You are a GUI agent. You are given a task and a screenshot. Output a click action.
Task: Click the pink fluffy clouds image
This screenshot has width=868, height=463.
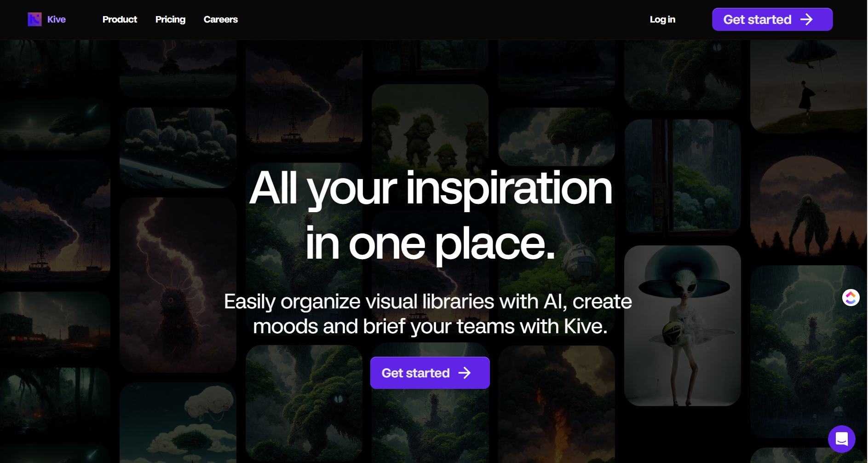pos(178,422)
